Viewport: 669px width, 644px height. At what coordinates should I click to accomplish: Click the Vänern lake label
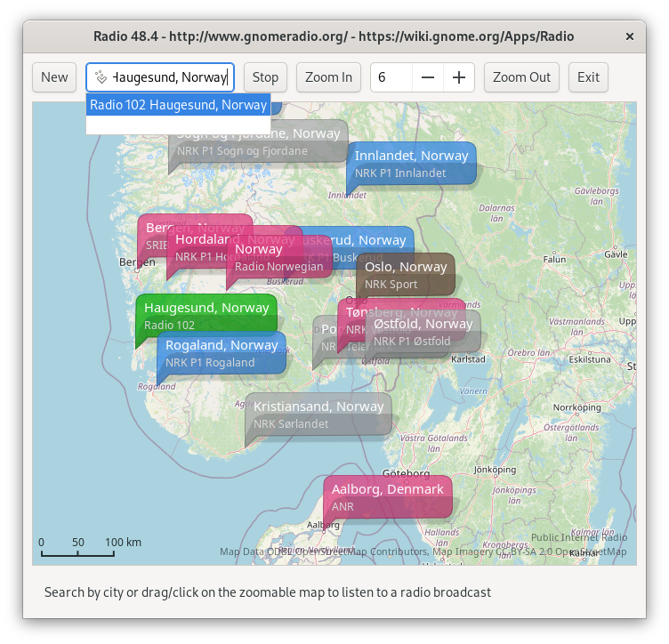(x=473, y=391)
